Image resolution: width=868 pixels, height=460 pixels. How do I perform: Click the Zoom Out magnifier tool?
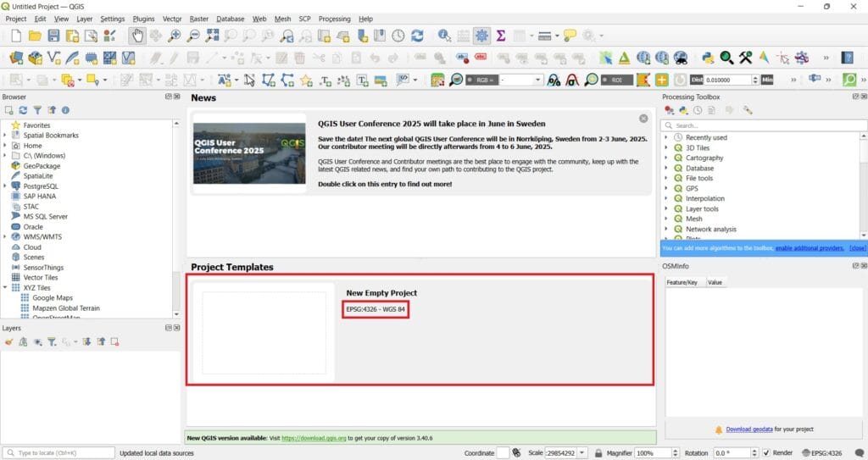(x=193, y=36)
